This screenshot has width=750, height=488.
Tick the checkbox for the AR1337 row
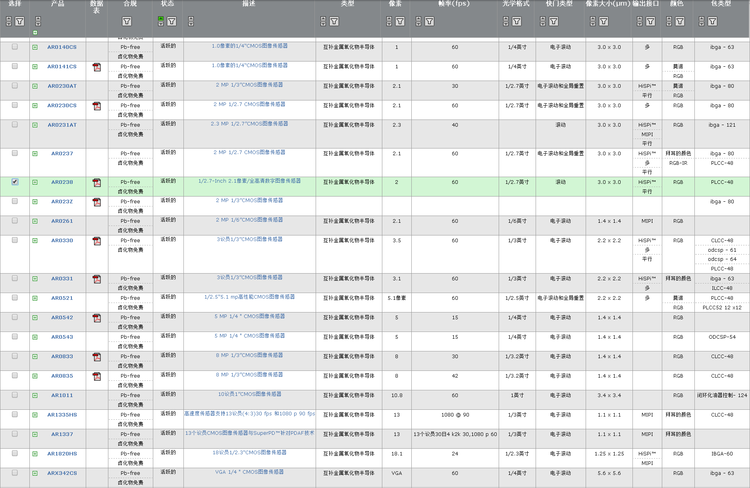point(15,434)
